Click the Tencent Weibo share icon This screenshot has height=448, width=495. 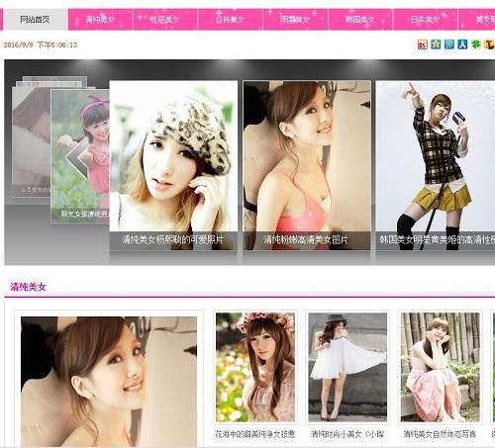click(x=449, y=45)
